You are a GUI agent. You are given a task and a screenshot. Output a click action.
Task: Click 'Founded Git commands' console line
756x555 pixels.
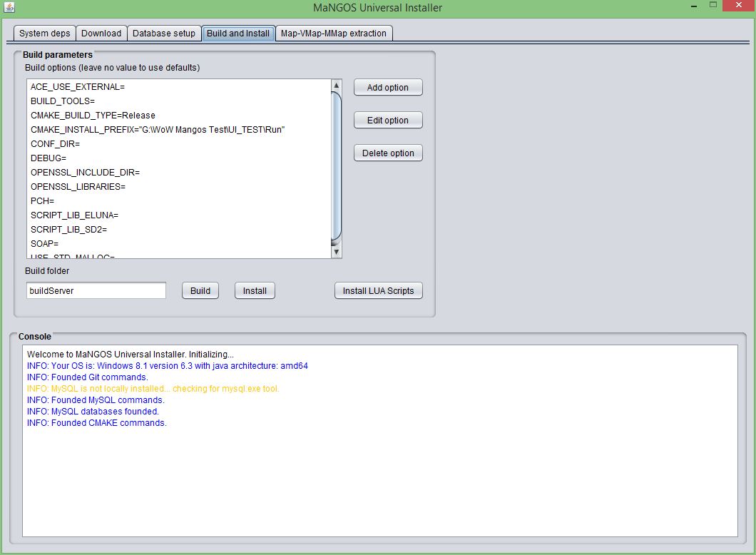point(87,377)
